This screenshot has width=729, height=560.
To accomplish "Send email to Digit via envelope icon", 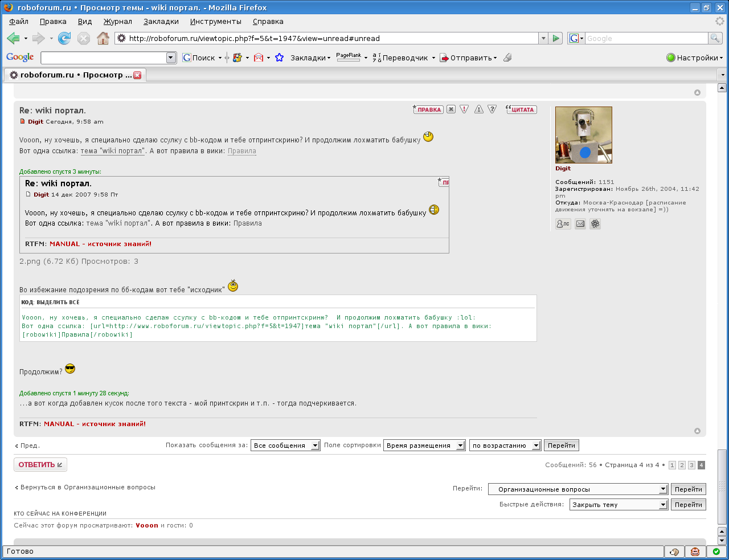I will 580,224.
